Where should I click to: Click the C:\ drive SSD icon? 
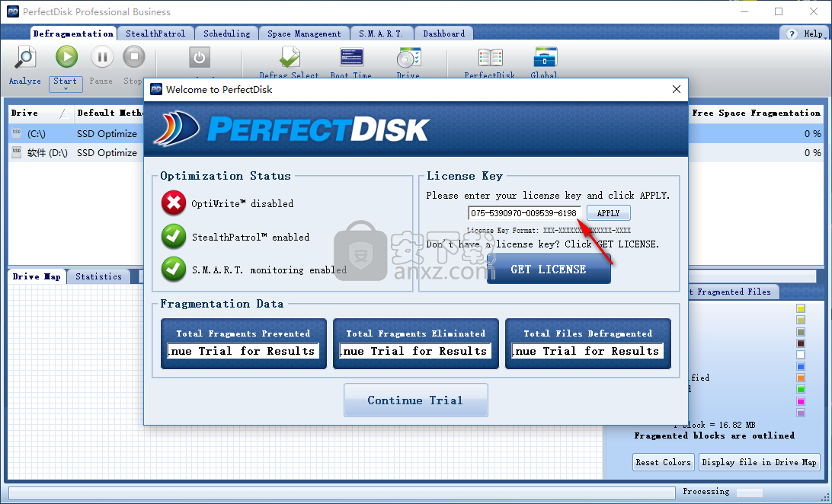coord(17,133)
